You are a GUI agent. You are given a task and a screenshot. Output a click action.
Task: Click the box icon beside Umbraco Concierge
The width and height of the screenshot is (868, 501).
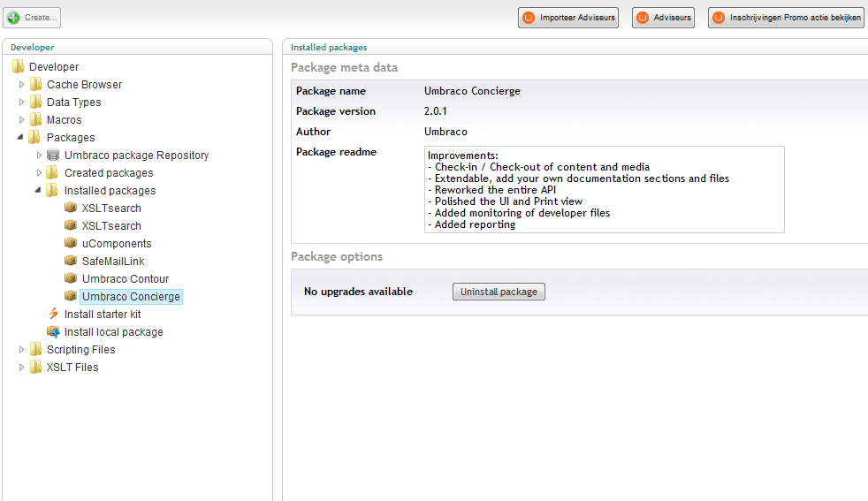[x=71, y=296]
